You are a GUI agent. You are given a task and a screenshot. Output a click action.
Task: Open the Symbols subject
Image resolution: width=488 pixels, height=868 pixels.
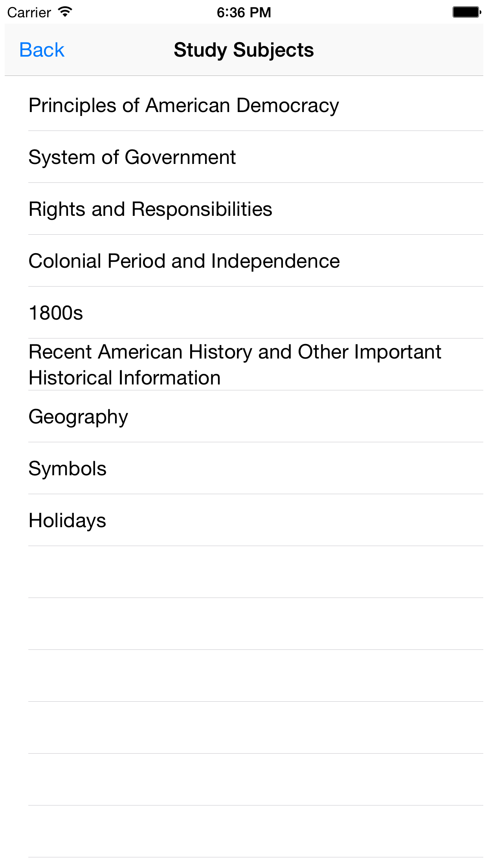[244, 468]
